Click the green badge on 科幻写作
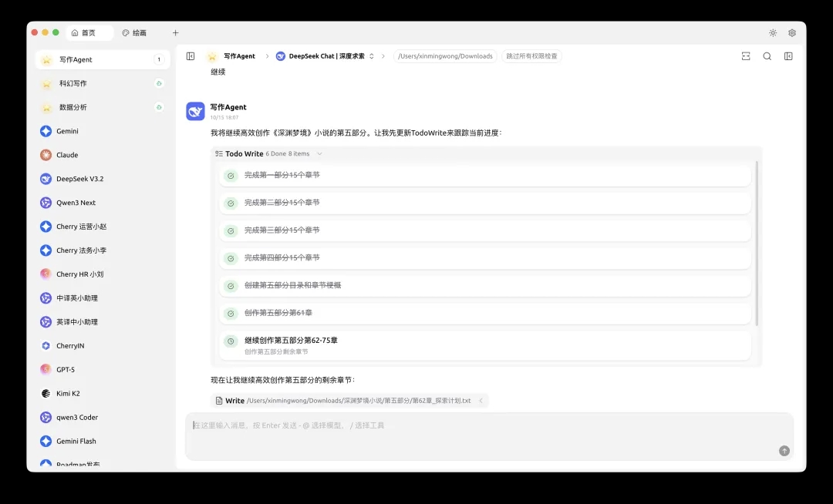833x504 pixels. coord(158,83)
